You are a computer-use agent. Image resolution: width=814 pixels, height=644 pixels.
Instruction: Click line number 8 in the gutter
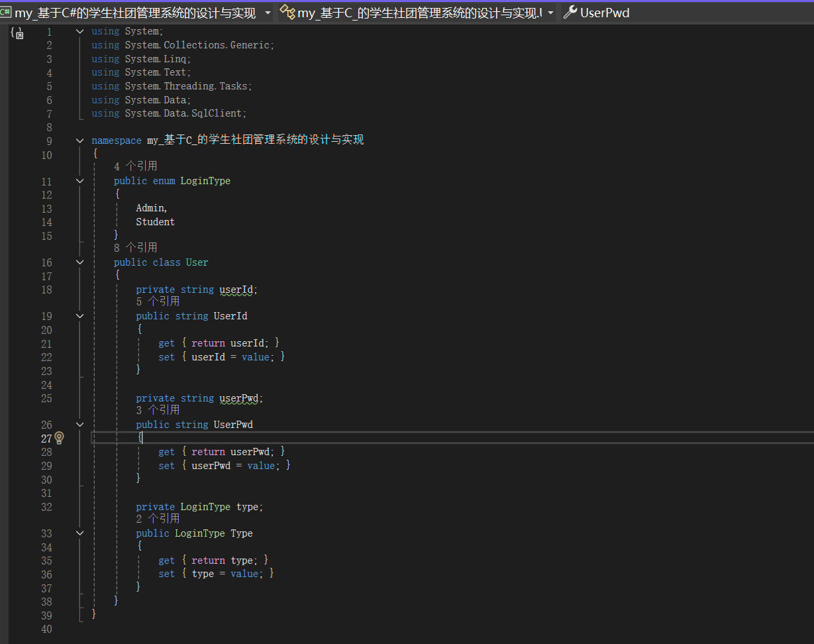coord(49,127)
